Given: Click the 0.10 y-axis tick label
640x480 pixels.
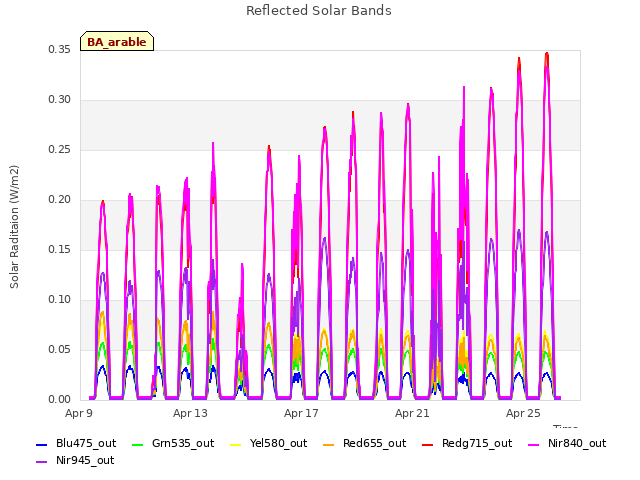Looking at the screenshot, I should [60, 300].
